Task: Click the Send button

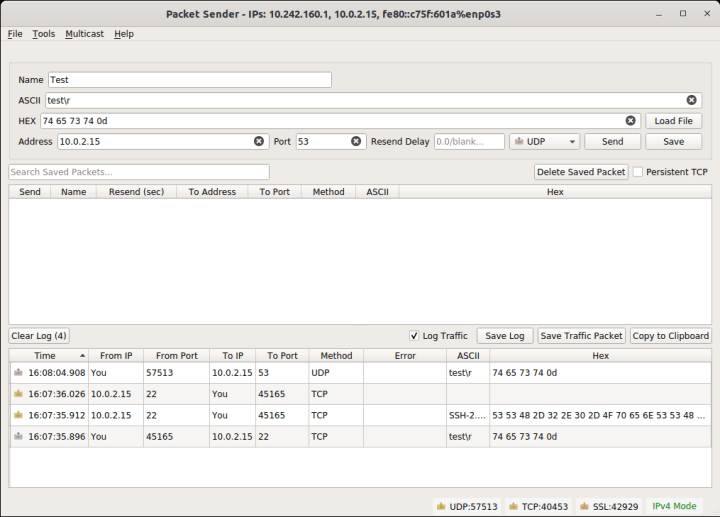Action: [x=613, y=141]
